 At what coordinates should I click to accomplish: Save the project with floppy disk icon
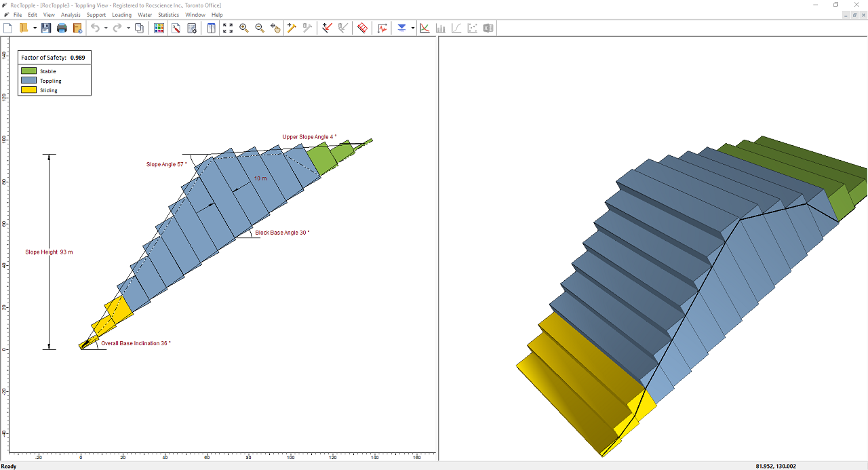click(46, 28)
